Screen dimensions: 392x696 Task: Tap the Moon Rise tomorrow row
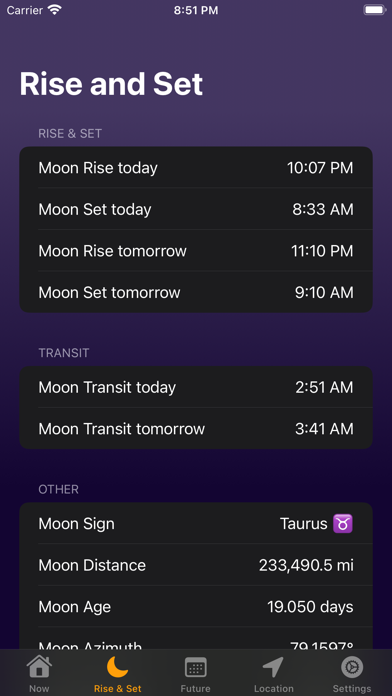point(196,251)
